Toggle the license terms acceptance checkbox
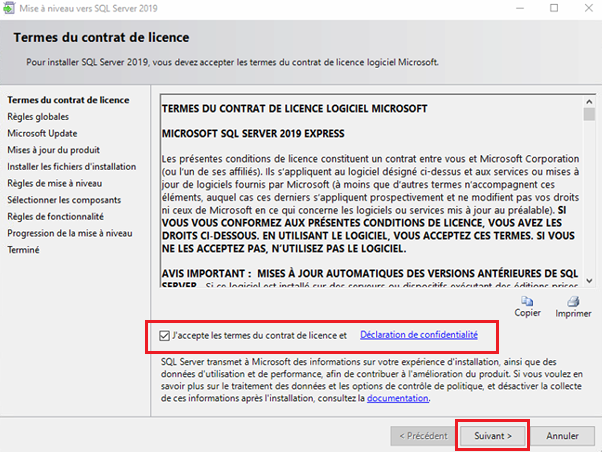The width and height of the screenshot is (602, 452). 165,335
